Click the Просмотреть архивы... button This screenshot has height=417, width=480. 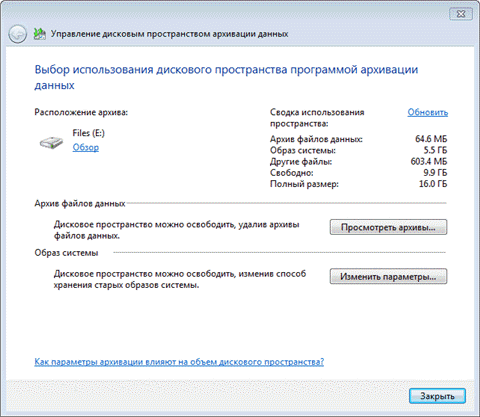click(388, 227)
